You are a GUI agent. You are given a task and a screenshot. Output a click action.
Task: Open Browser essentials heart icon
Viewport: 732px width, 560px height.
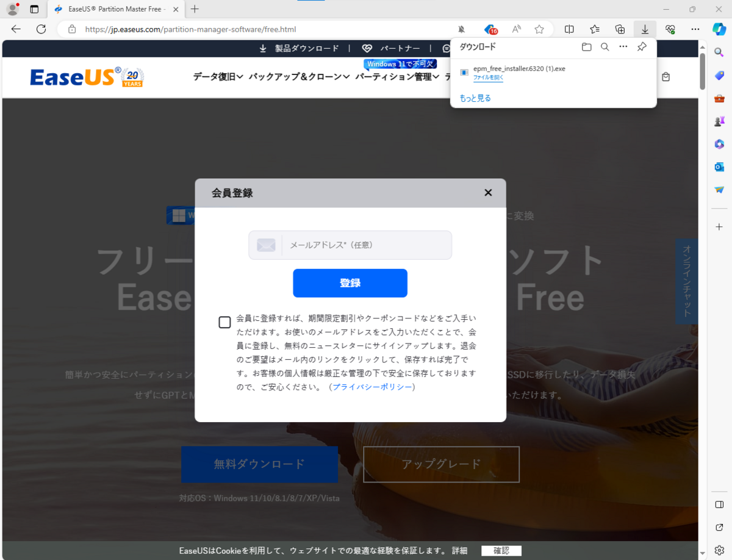click(x=670, y=29)
